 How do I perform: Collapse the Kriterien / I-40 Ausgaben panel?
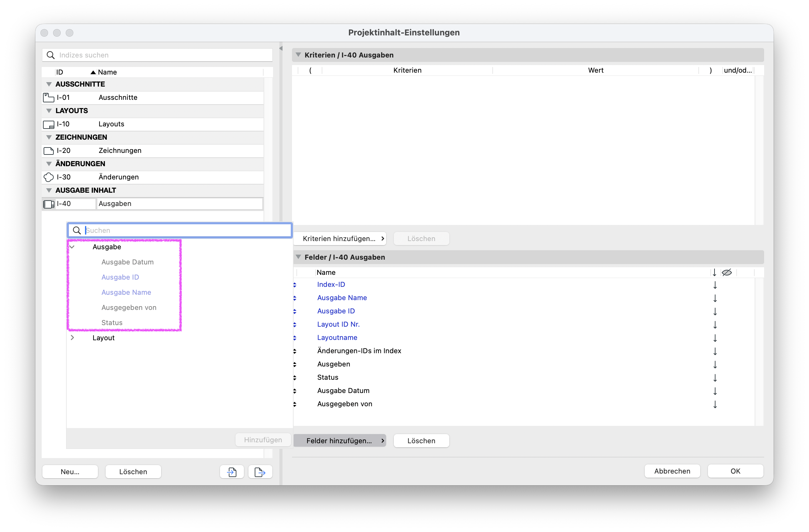pos(298,55)
